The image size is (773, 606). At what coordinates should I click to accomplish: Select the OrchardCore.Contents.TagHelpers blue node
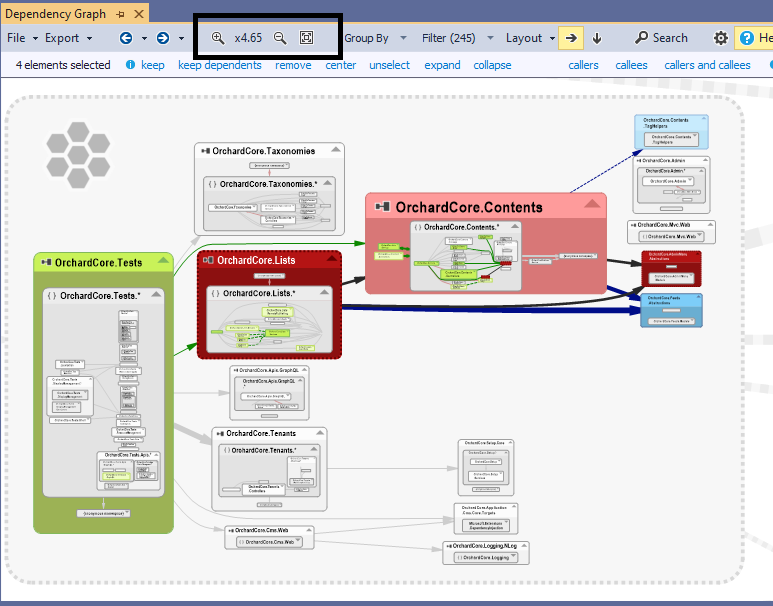[x=671, y=132]
